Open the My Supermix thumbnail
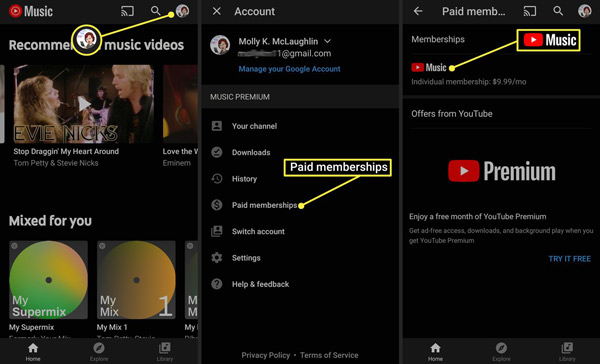 click(x=48, y=280)
